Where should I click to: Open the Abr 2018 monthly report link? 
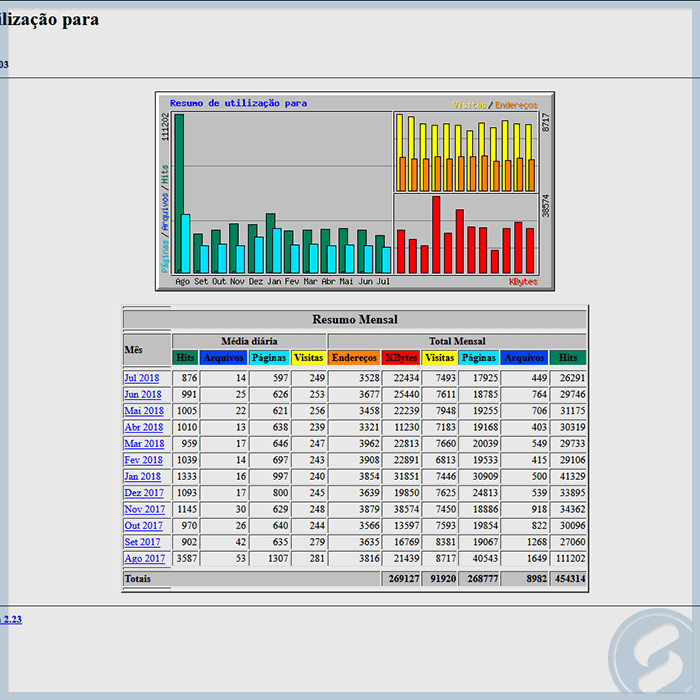click(x=144, y=427)
